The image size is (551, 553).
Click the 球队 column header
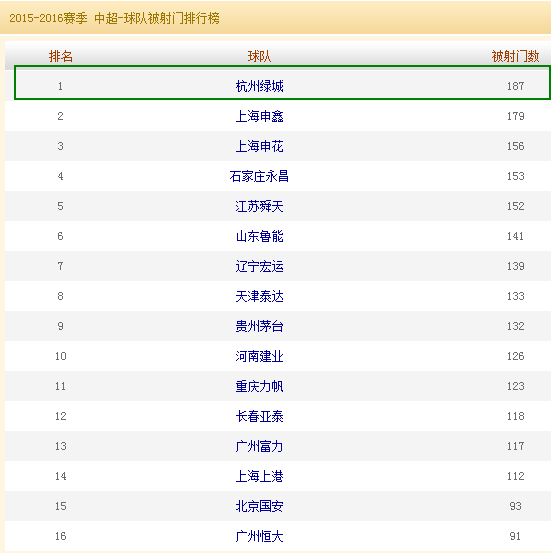tap(259, 56)
